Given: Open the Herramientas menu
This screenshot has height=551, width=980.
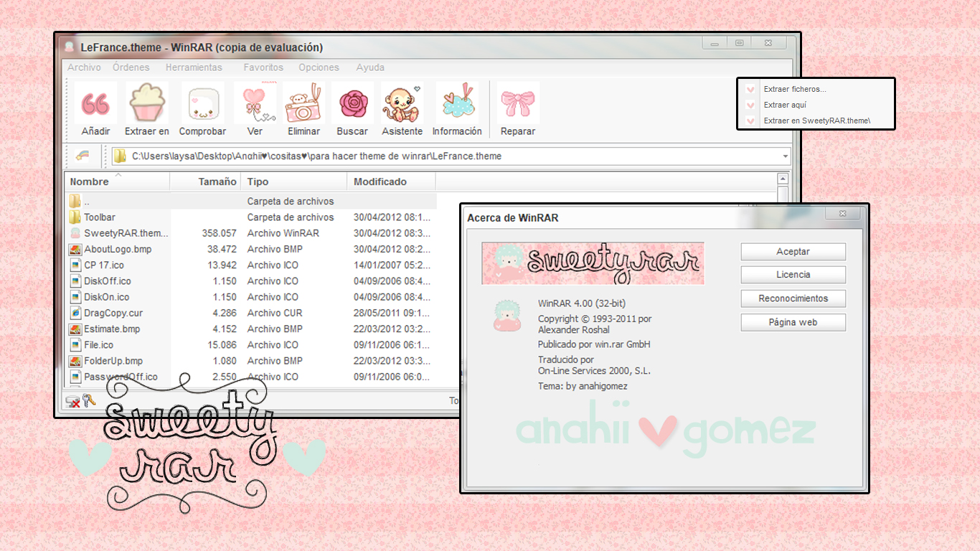Looking at the screenshot, I should (194, 67).
